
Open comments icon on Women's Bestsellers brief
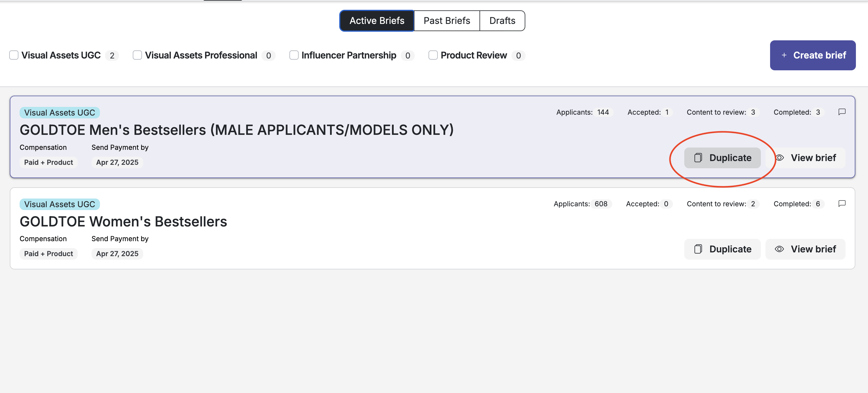point(842,204)
